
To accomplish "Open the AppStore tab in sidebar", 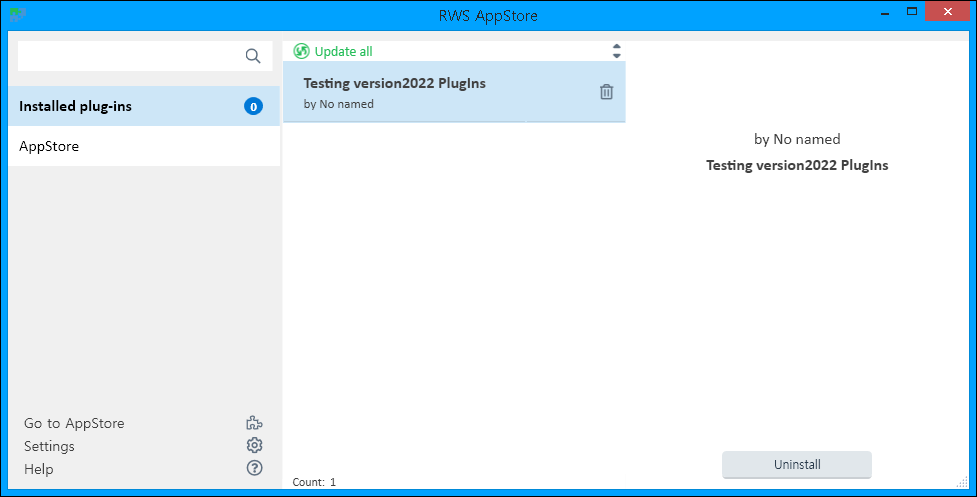I will coord(144,146).
